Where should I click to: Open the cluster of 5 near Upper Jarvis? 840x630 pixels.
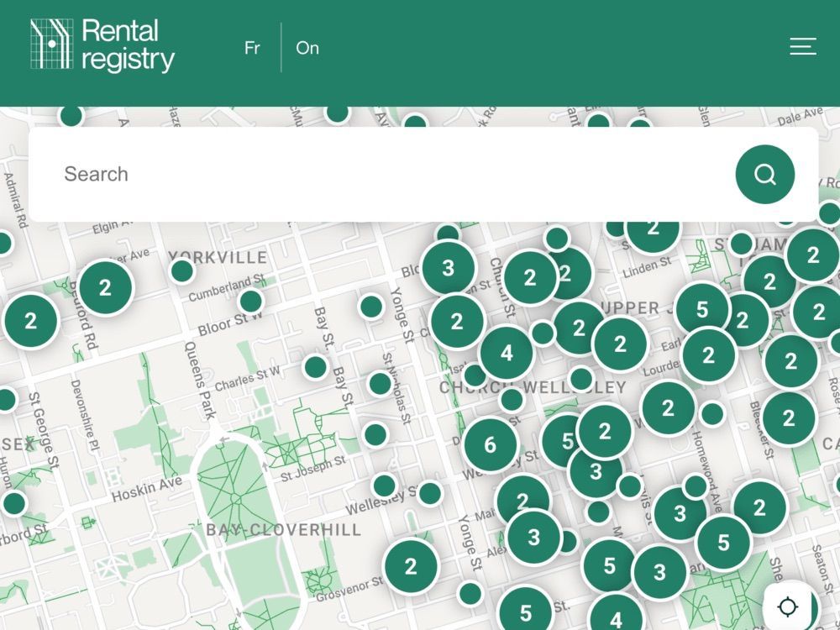[702, 309]
